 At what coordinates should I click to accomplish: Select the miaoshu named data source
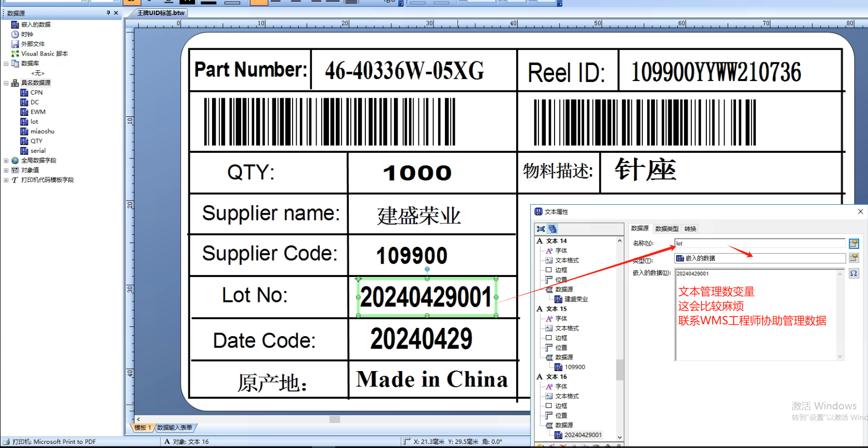pos(42,131)
